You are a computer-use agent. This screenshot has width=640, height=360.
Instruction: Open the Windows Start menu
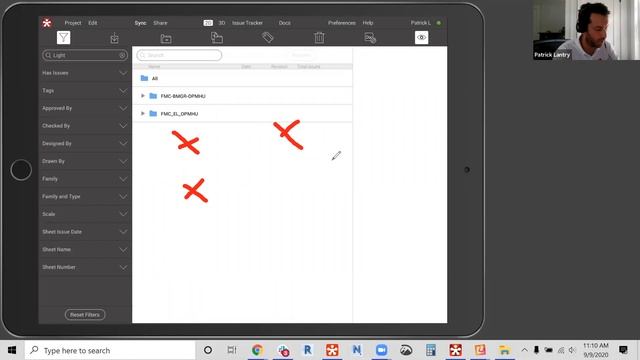(12, 350)
